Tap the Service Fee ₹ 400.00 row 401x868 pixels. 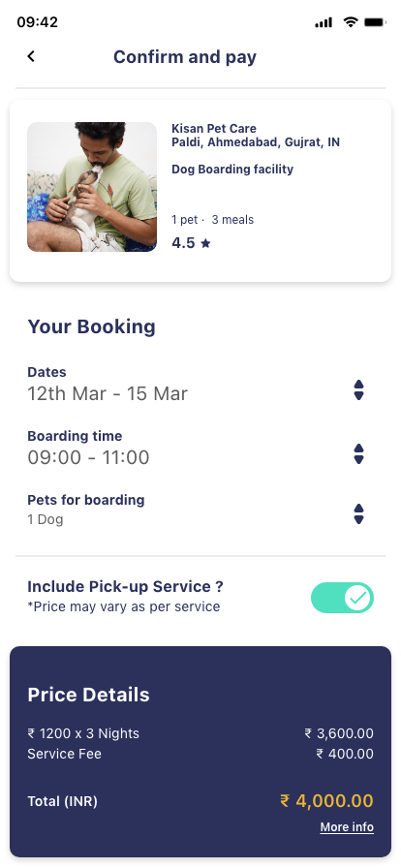200,754
